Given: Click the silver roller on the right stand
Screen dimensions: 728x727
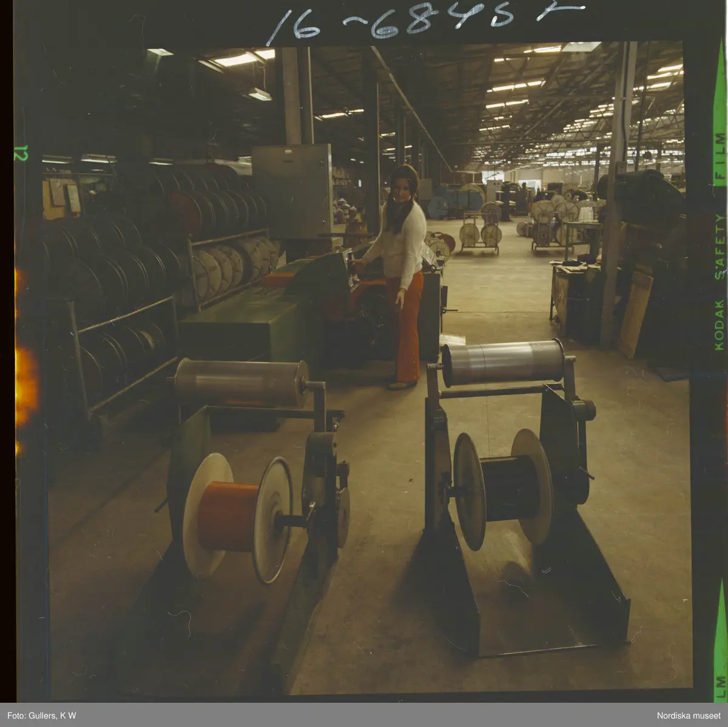Looking at the screenshot, I should click(503, 363).
